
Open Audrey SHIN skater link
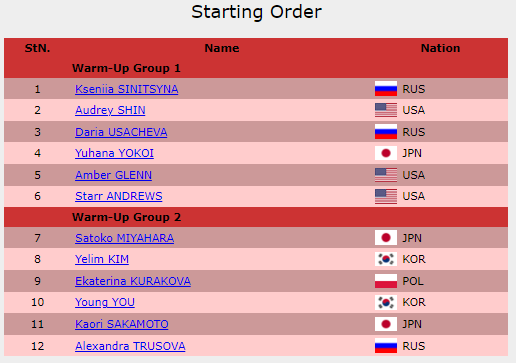pyautogui.click(x=110, y=110)
